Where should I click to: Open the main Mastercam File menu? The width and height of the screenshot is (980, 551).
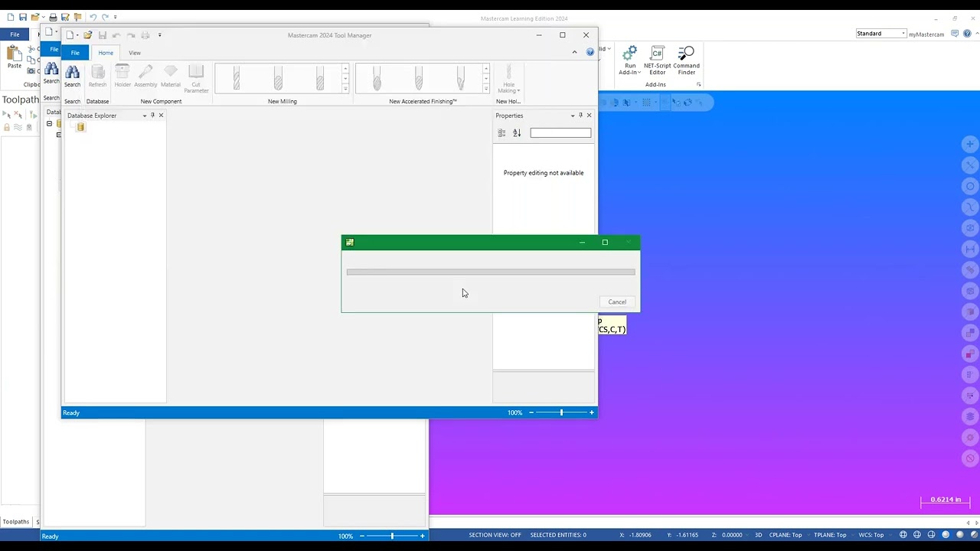click(15, 34)
